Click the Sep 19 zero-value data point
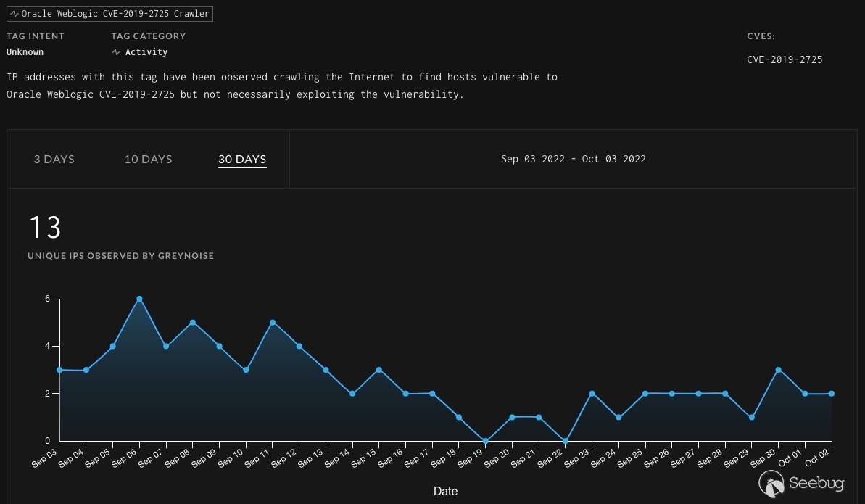 [x=486, y=441]
